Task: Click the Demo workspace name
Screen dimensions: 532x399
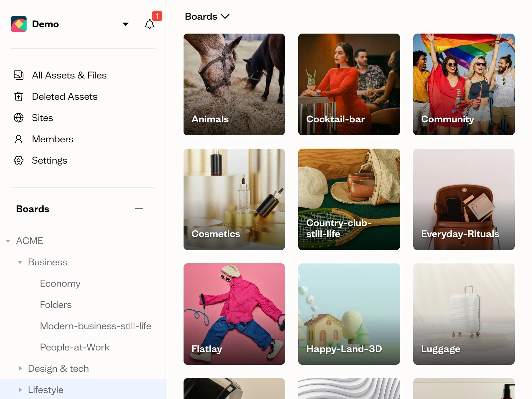Action: [x=45, y=24]
